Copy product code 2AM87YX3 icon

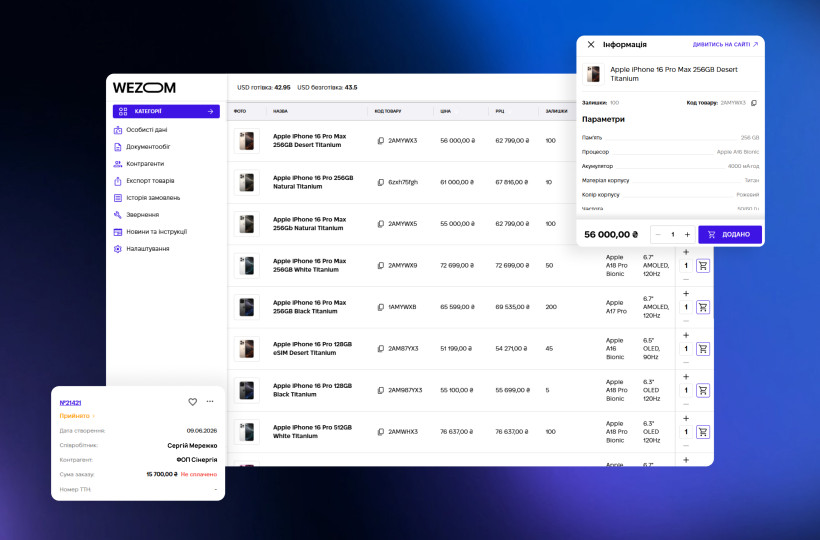pos(381,349)
